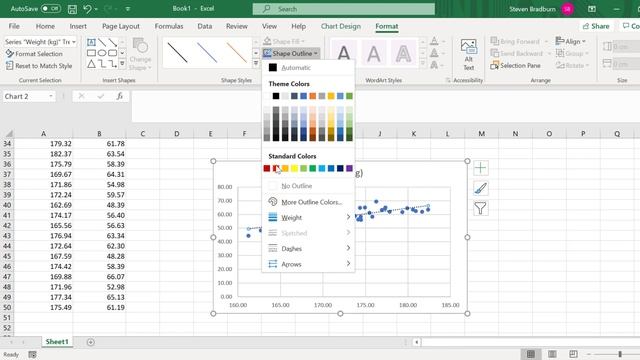Click cell containing 179.32
Screen dimensions: 640x360
click(43, 144)
